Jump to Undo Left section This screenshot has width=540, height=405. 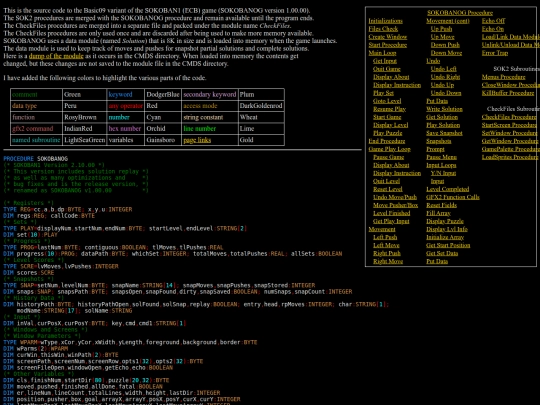coord(444,69)
